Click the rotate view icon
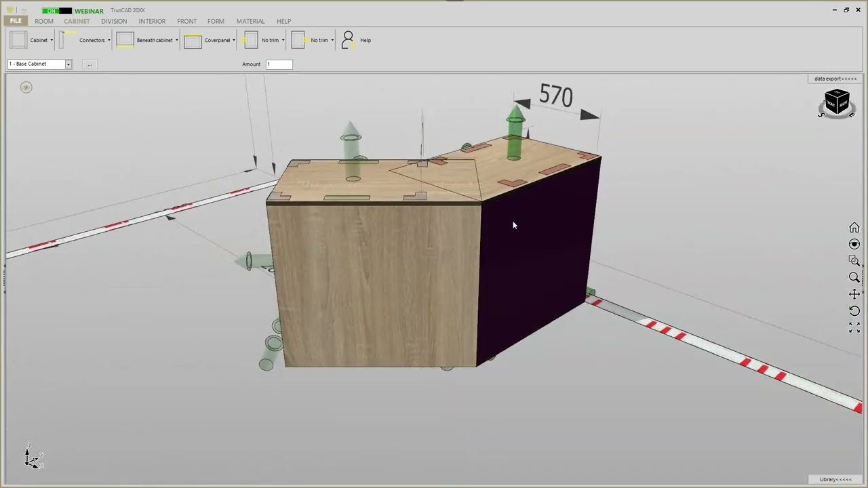Screen dimensions: 868x488 point(854,310)
